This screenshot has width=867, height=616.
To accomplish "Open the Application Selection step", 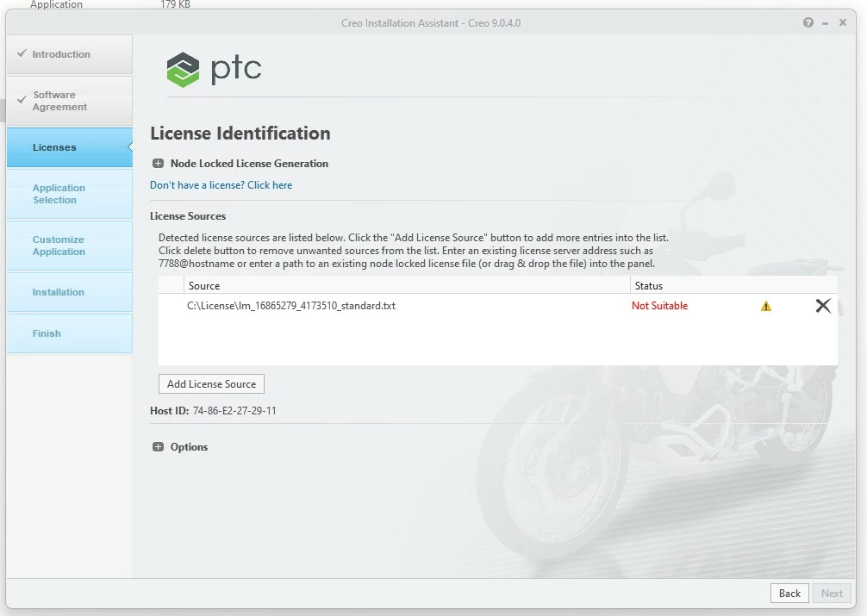I will 70,194.
